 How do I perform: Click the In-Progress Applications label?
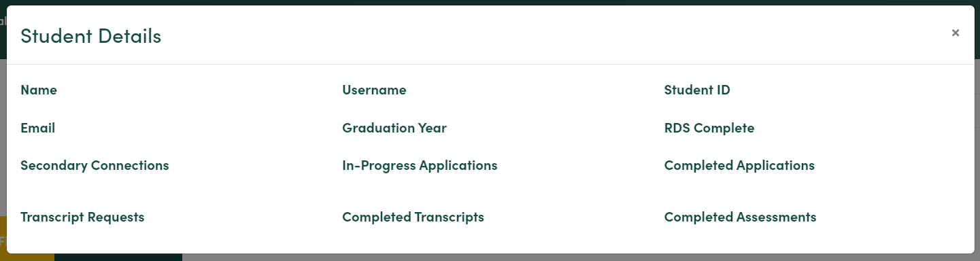click(x=420, y=165)
